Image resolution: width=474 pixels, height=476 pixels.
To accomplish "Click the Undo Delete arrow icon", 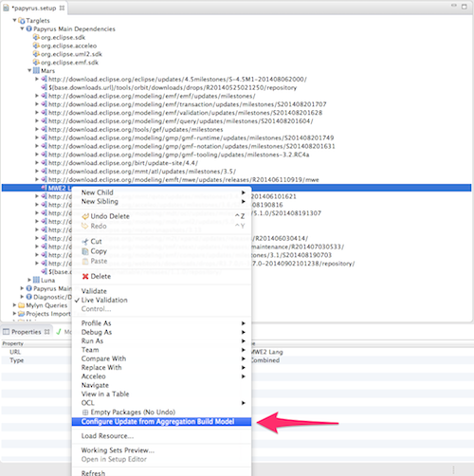I will [85, 216].
